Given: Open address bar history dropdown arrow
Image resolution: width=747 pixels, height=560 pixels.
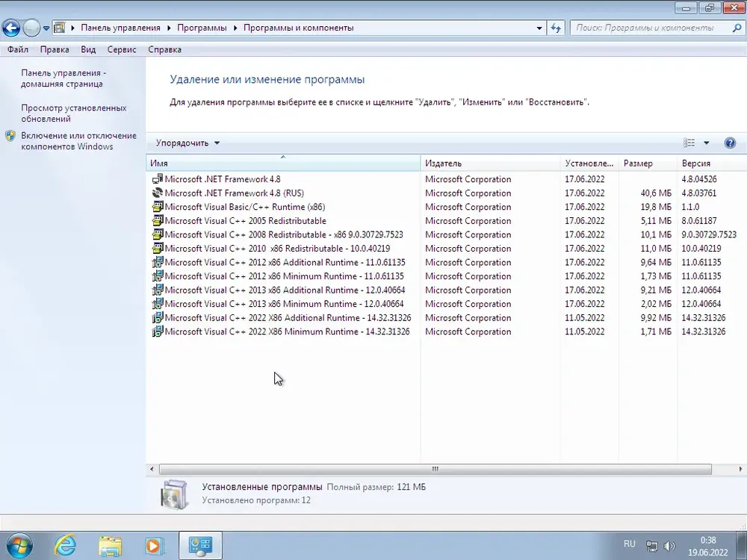Looking at the screenshot, I should [539, 28].
